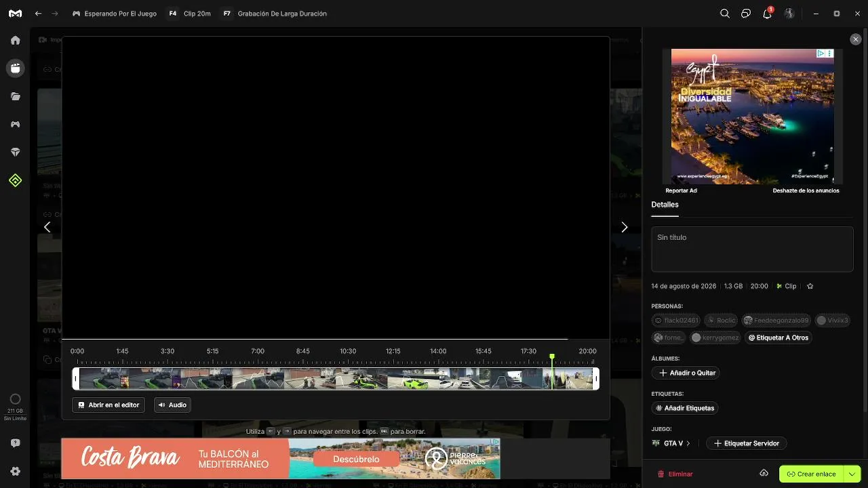Click F7 Grabación De Larga Duración
The image size is (868, 488).
[274, 14]
